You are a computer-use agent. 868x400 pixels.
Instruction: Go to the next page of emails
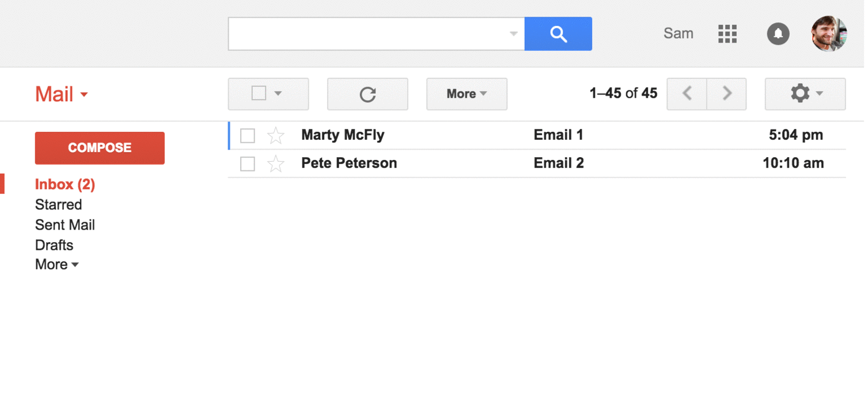(x=727, y=94)
